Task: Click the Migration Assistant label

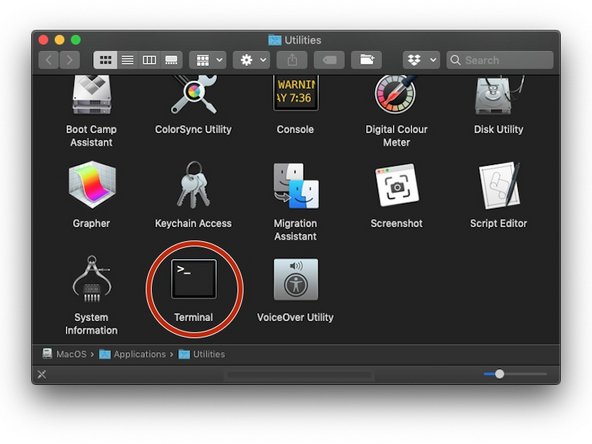Action: (295, 230)
